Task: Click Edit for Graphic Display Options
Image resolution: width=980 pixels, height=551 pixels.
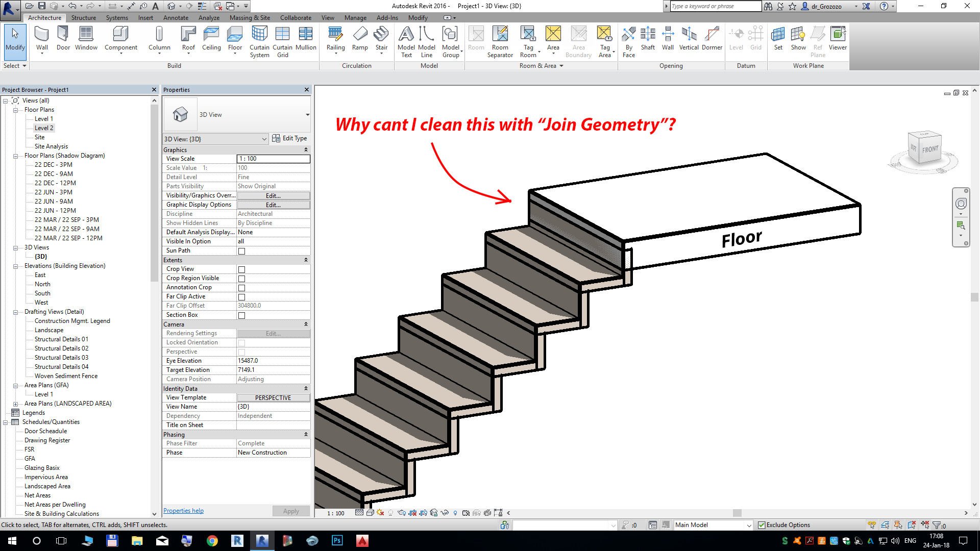Action: click(x=273, y=205)
